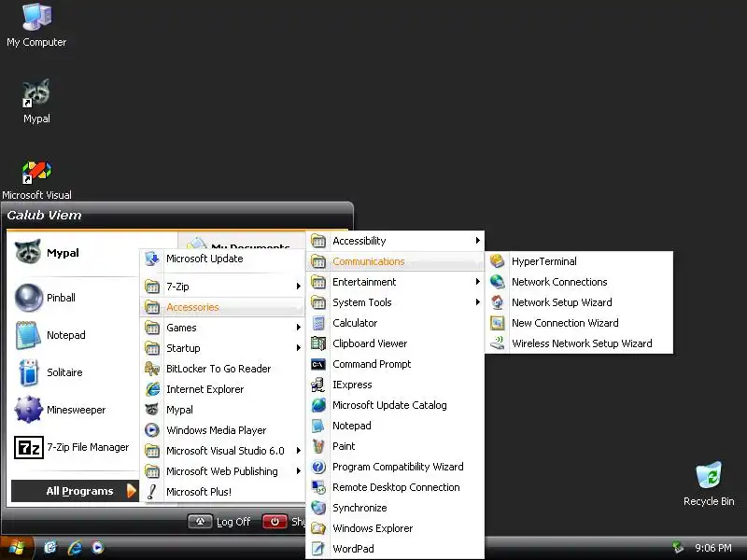Expand the Games folder submenu

[222, 328]
